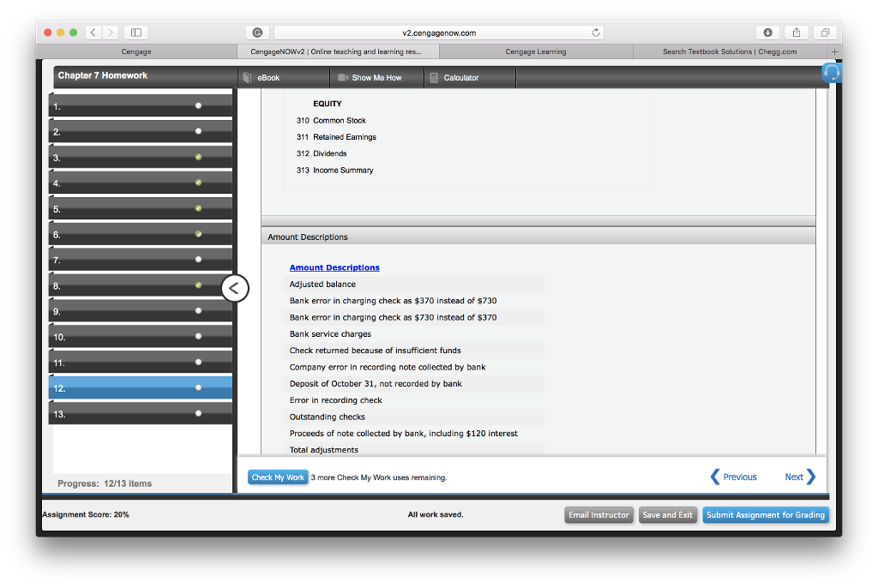Image resolution: width=878 pixels, height=588 pixels.
Task: Click Email Instructor button
Action: click(x=598, y=514)
